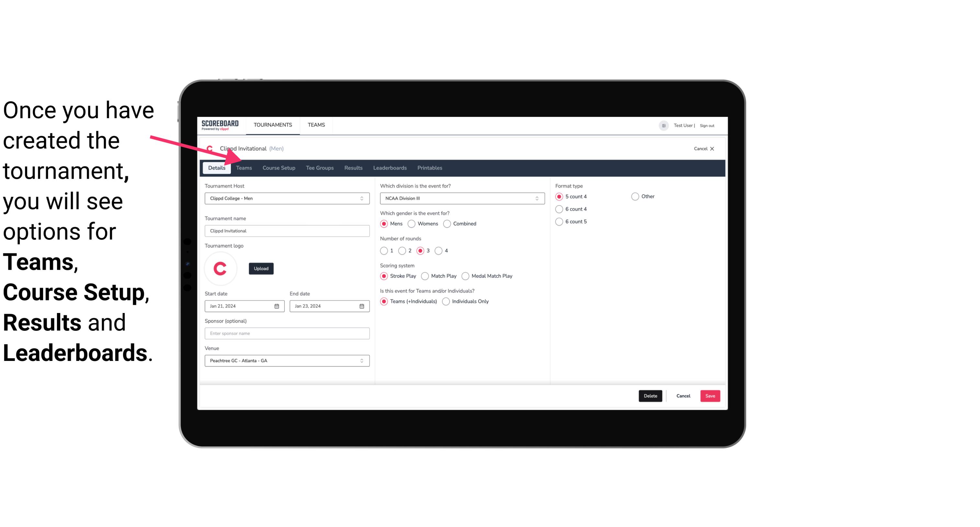This screenshot has width=980, height=527.
Task: Select Womens gender radio button
Action: [x=412, y=223]
